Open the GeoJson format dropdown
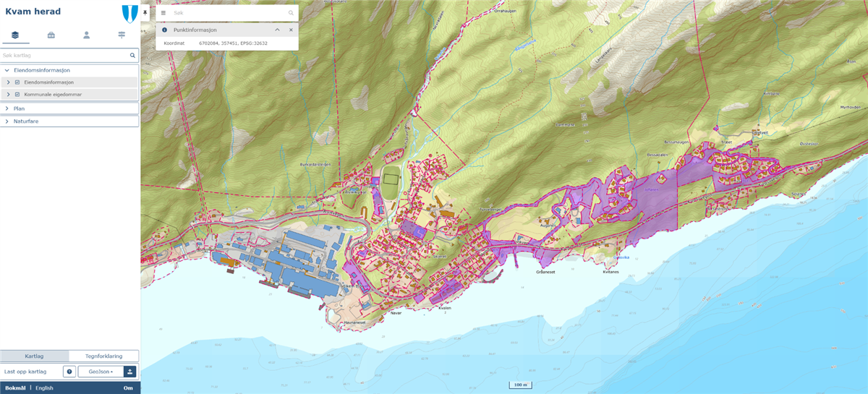Screen dimensions: 868x394 100,372
